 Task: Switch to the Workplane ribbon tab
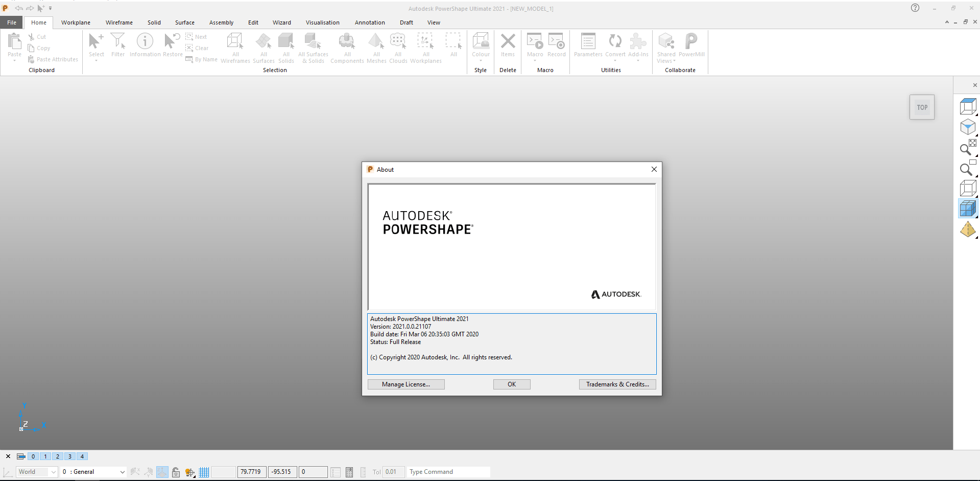click(x=76, y=22)
